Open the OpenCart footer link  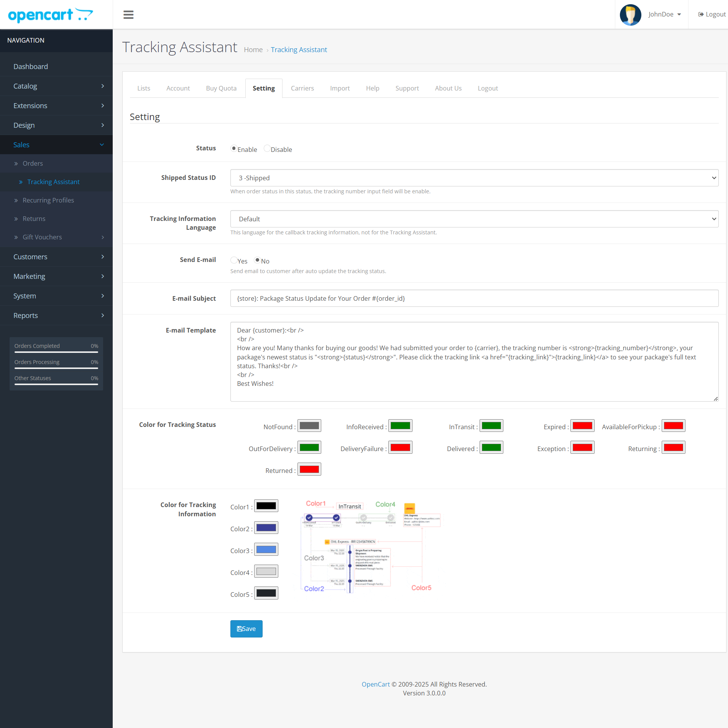pyautogui.click(x=375, y=684)
